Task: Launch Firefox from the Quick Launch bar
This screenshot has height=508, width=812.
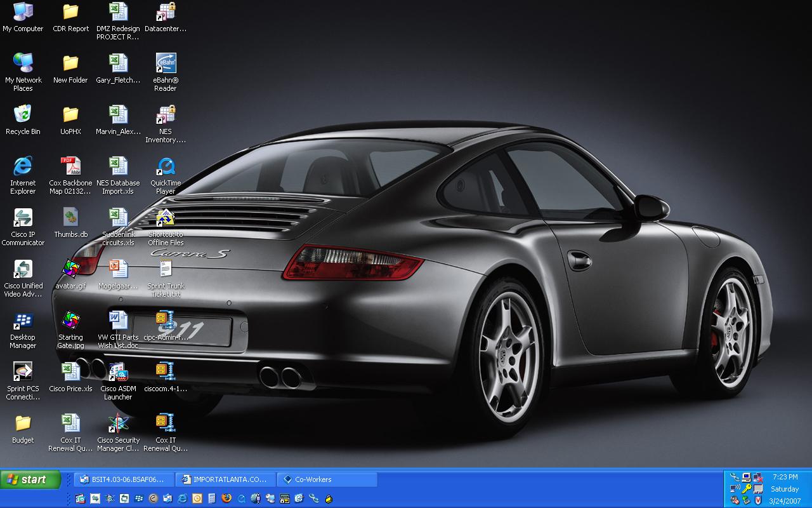Action: 226,498
